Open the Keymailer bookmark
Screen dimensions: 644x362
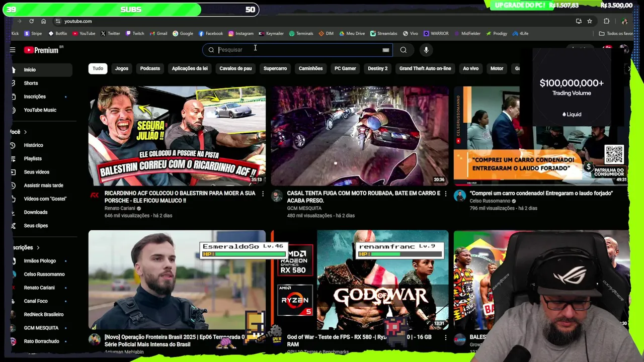271,34
